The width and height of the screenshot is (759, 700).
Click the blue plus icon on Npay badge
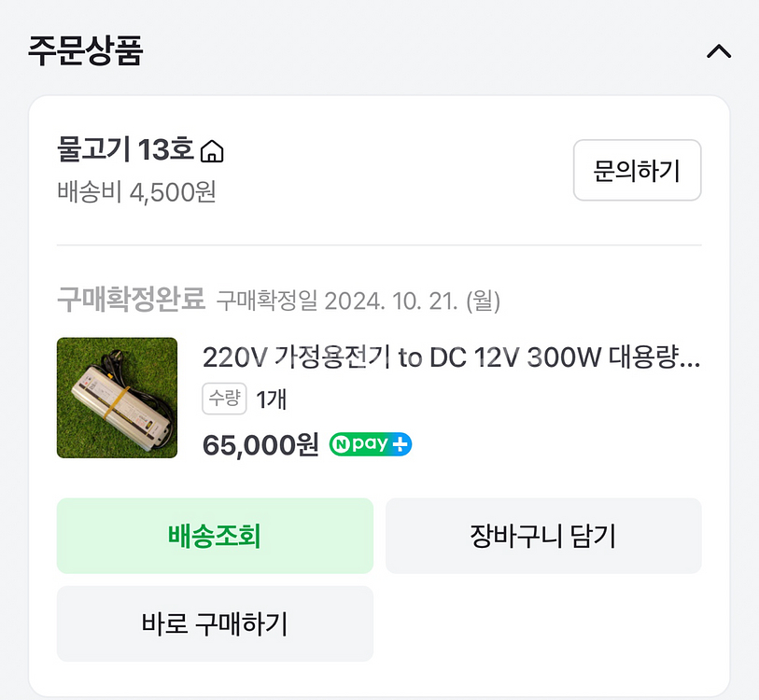point(401,445)
